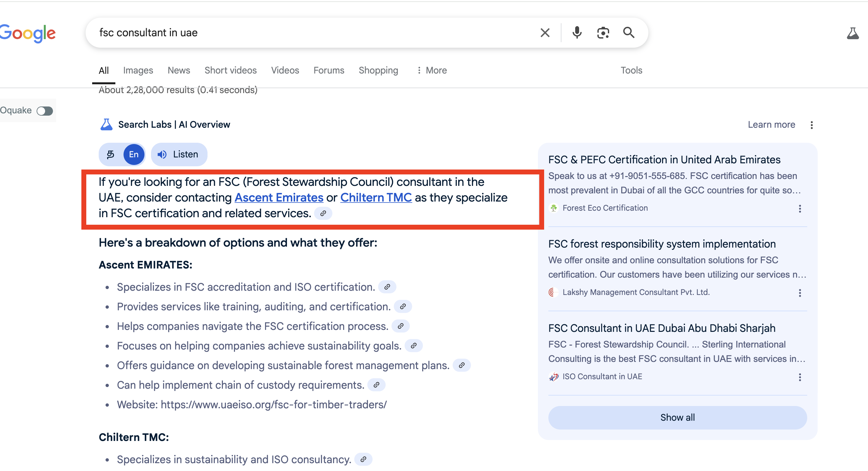
Task: Play audio with the Listen button
Action: 179,154
